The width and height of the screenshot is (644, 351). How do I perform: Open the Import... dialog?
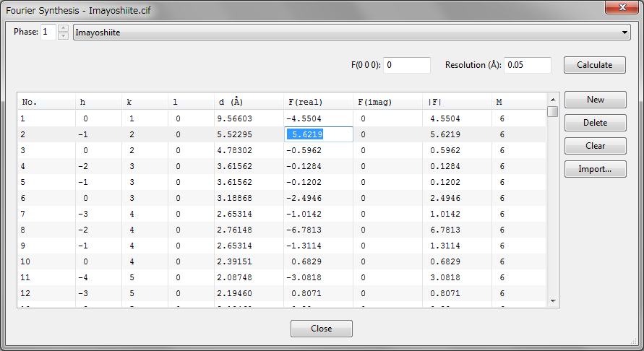coord(595,169)
